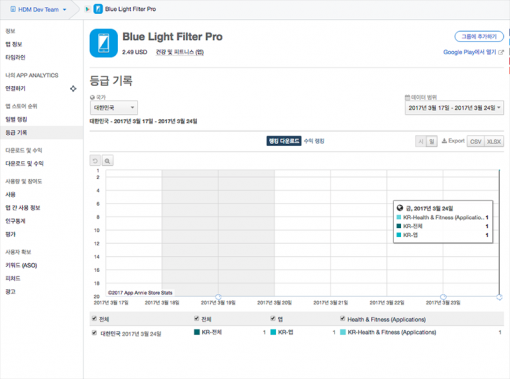This screenshot has width=510, height=379.
Task: Click the small Blue Light Filter Pro breadcrumb icon
Action: point(98,9)
